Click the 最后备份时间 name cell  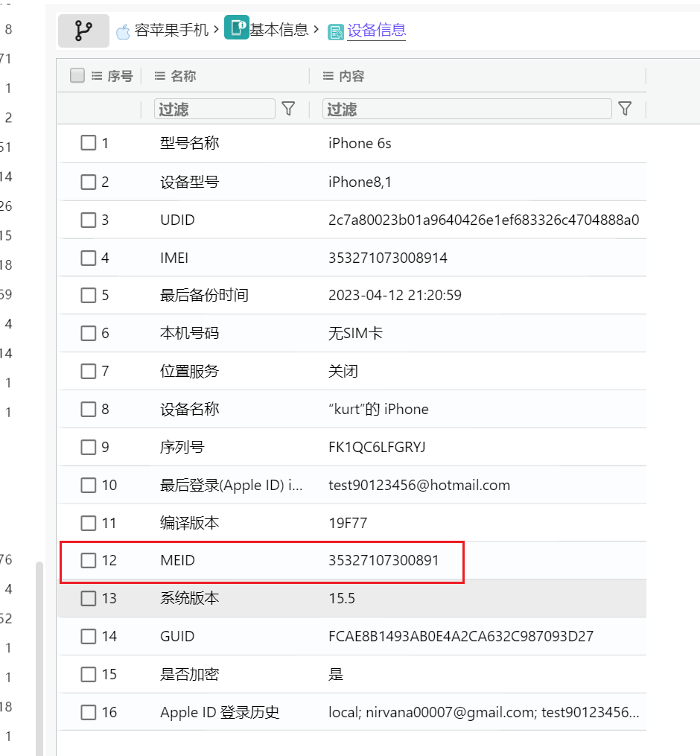(204, 295)
